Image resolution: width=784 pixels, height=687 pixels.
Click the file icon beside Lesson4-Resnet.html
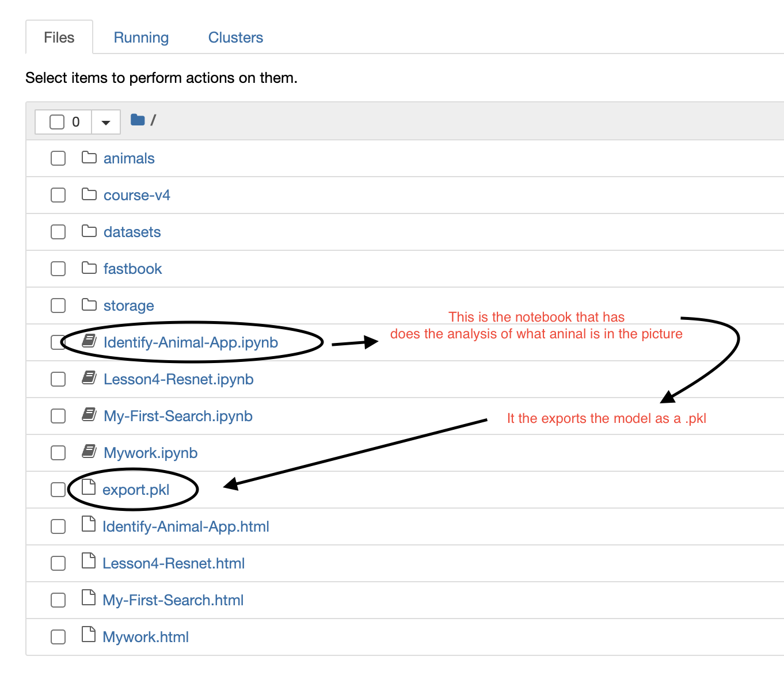click(89, 560)
